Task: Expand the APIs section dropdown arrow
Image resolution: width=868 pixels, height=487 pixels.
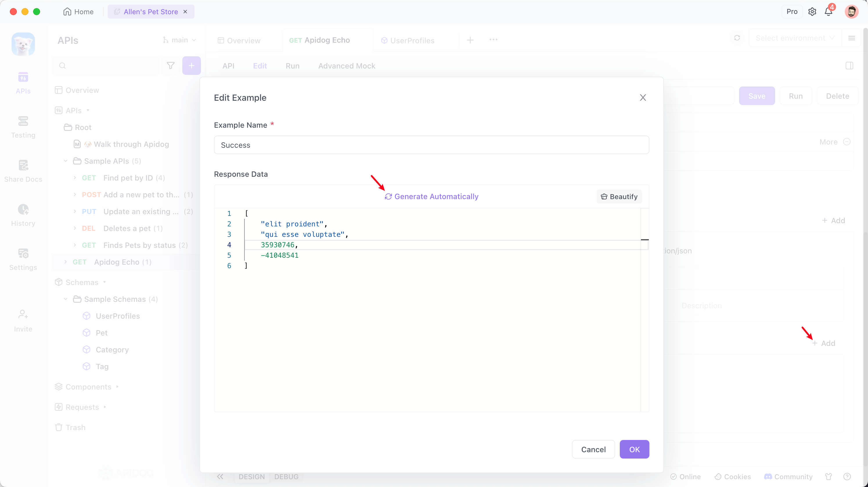Action: pos(88,110)
